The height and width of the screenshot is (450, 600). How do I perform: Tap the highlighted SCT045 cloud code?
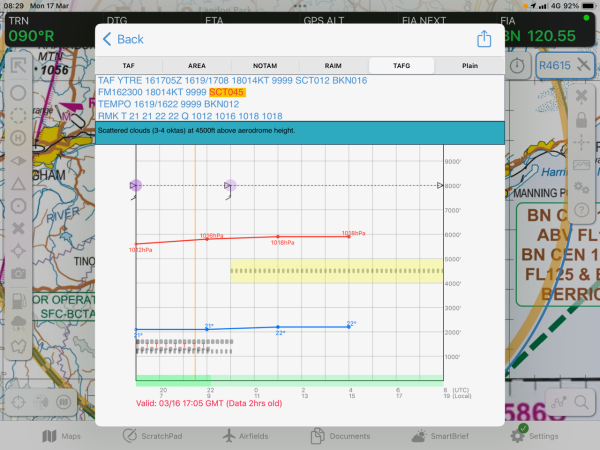click(227, 91)
